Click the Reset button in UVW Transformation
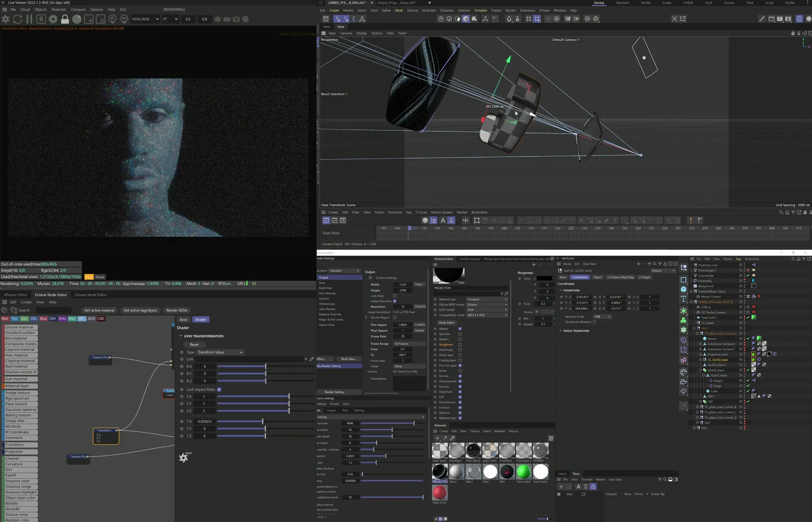Image resolution: width=812 pixels, height=522 pixels. pos(194,344)
